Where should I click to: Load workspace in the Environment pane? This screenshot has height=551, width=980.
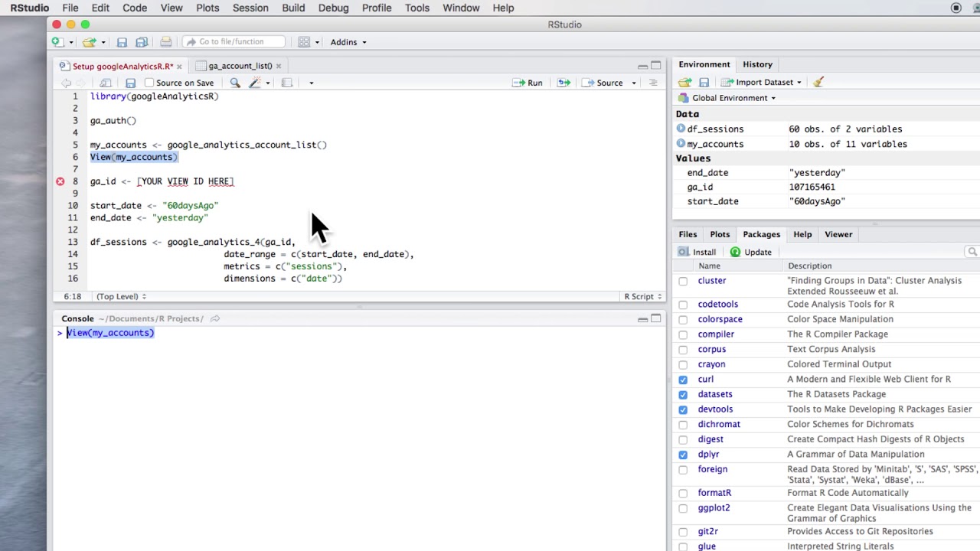684,82
